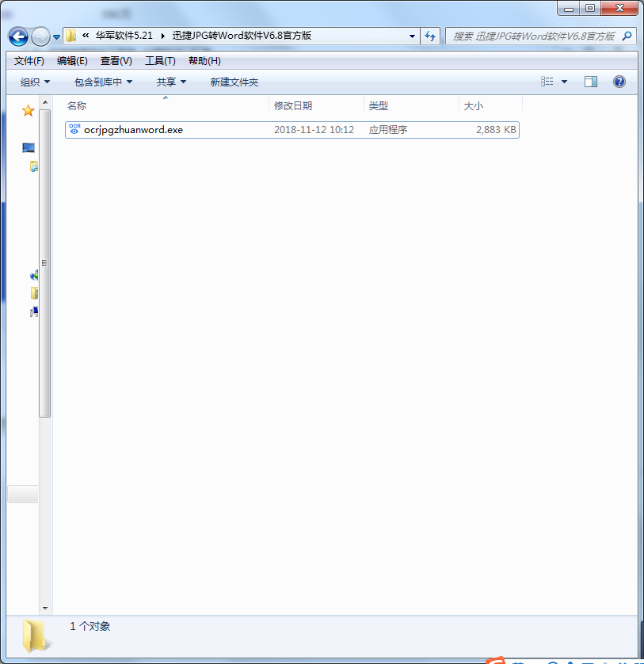Select the Desktop icon in sidebar
Image resolution: width=644 pixels, height=664 pixels.
pyautogui.click(x=28, y=147)
